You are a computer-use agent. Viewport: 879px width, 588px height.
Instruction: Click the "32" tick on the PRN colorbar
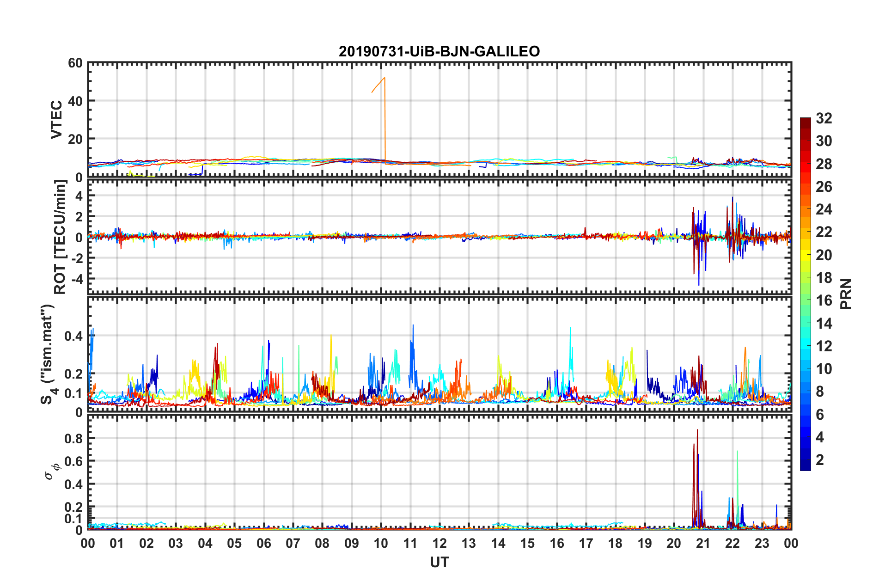click(824, 118)
